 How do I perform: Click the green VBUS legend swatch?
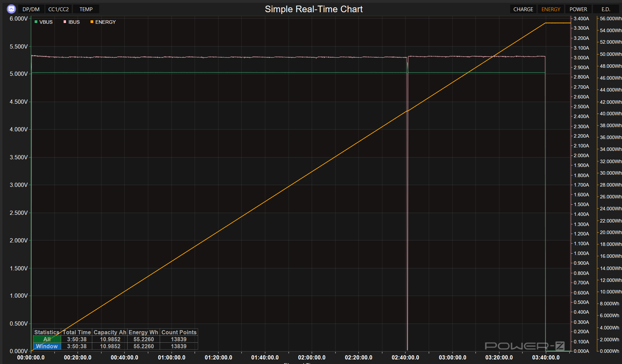coord(36,22)
